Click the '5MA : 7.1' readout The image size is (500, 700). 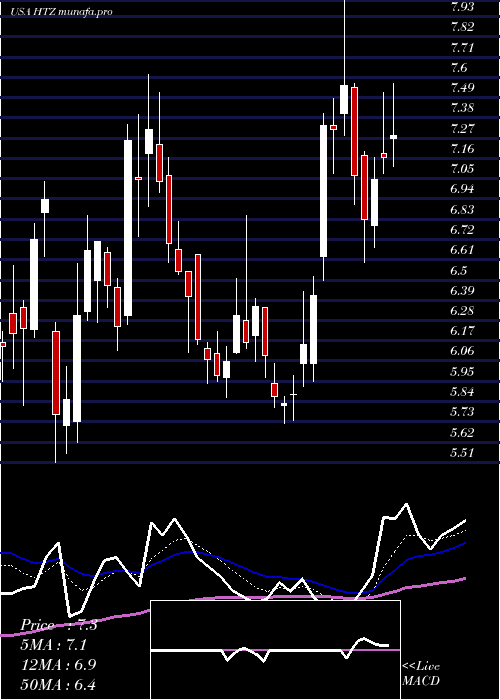point(54,645)
